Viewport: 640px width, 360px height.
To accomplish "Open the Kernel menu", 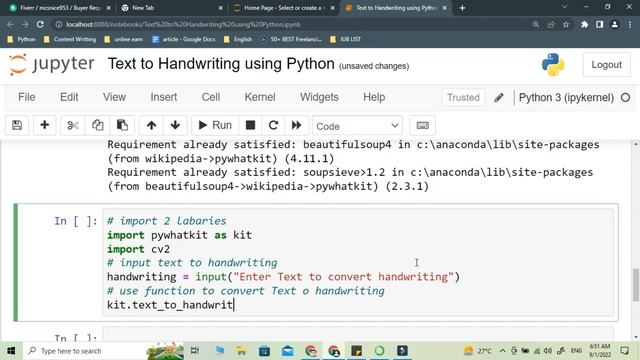I will point(260,97).
